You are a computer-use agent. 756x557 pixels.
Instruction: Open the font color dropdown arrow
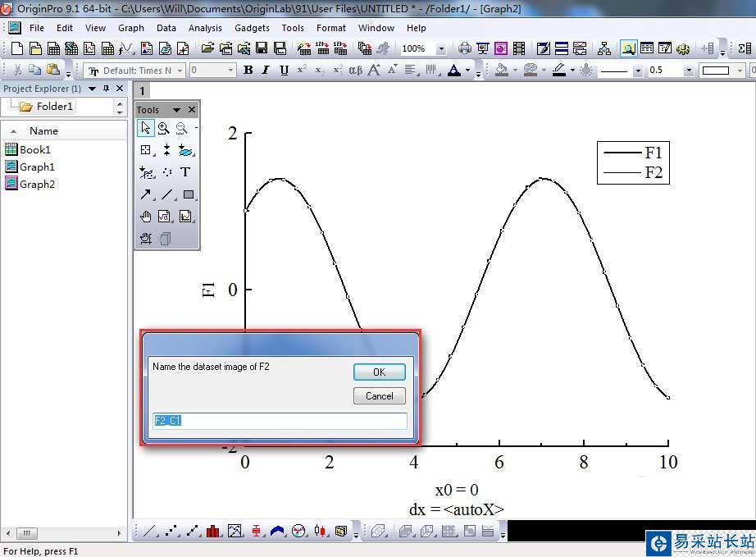467,71
